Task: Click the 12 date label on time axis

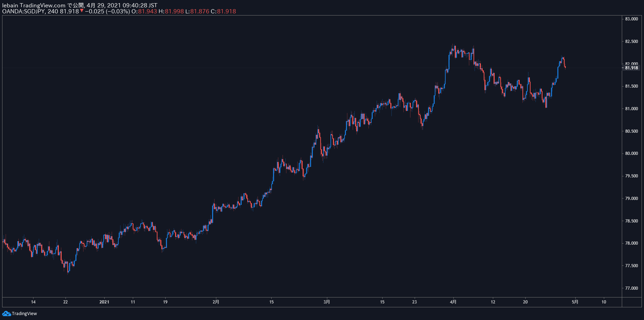Action: coord(493,302)
